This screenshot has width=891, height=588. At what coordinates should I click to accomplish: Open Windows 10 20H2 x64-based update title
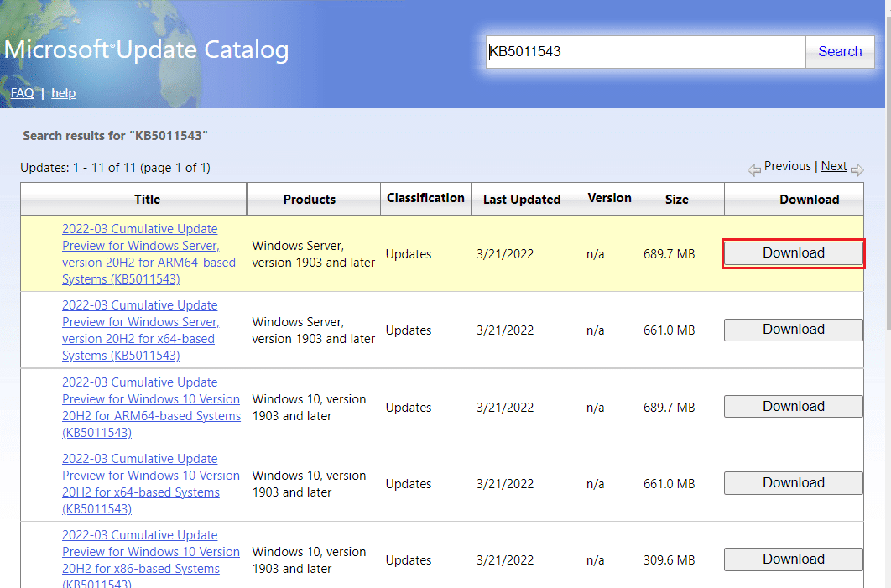(151, 483)
